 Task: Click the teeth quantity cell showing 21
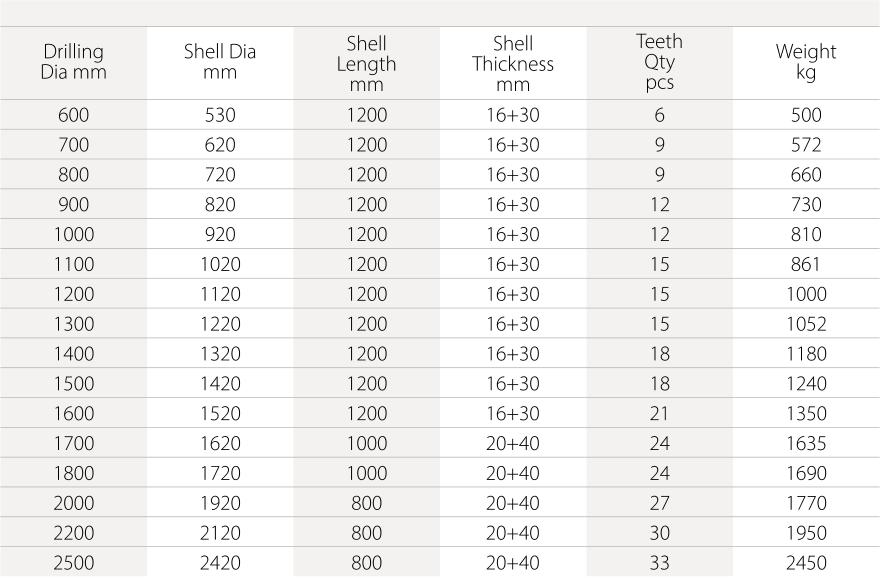660,414
